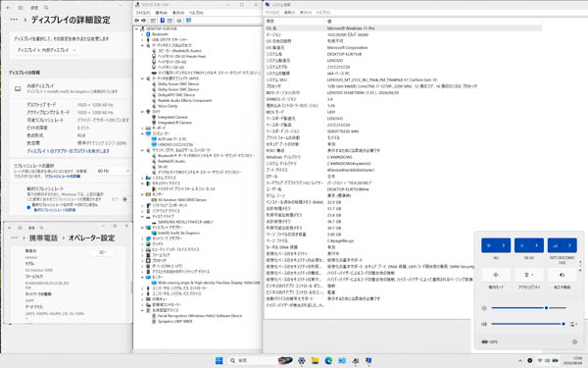Collapse the モニター (Monitor) node
588x368 pixels.
point(142,277)
